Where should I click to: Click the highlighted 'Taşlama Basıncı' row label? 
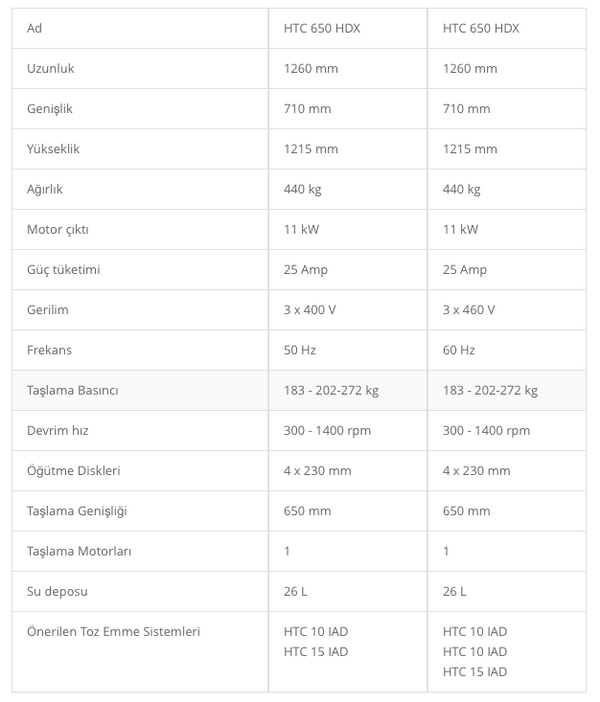click(x=73, y=390)
